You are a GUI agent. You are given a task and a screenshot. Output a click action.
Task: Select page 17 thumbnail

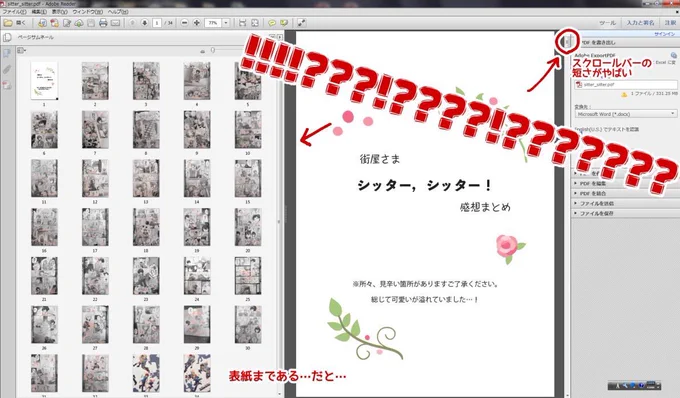point(95,227)
